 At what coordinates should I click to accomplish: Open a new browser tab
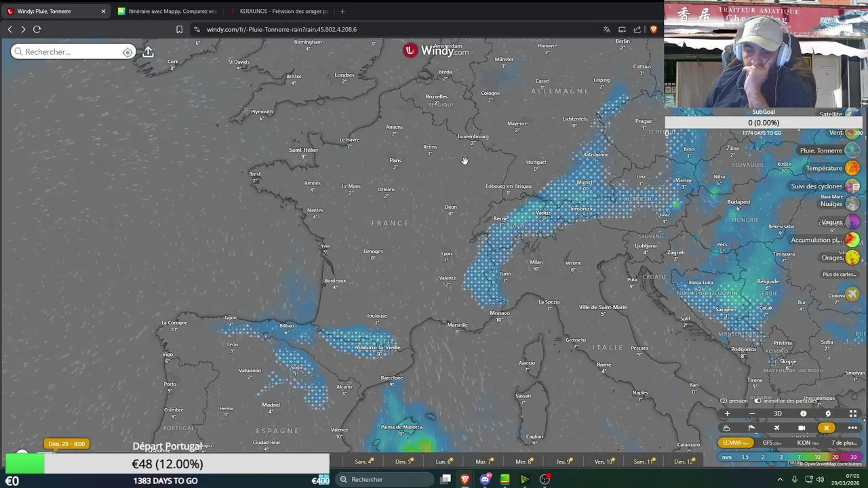pyautogui.click(x=342, y=11)
